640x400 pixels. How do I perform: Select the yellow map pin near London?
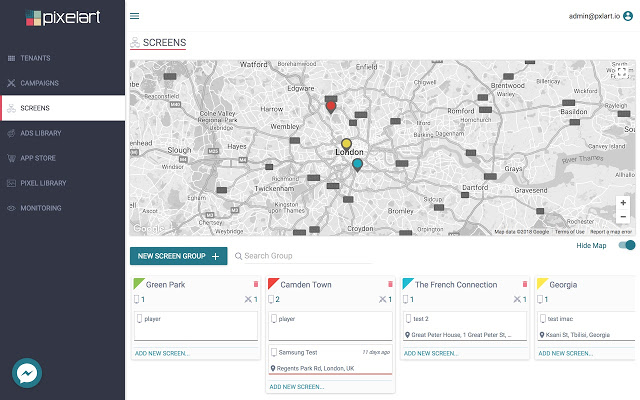click(x=346, y=144)
